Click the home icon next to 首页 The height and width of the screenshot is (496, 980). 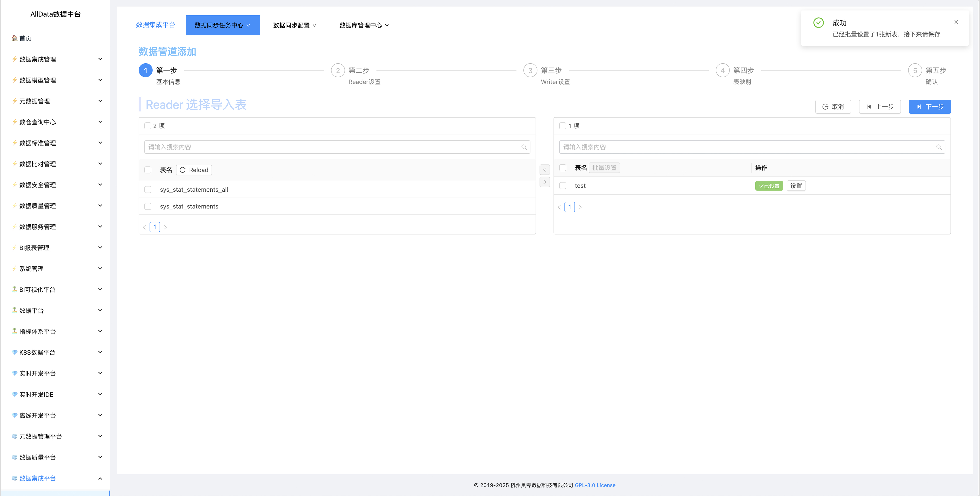[x=14, y=38]
